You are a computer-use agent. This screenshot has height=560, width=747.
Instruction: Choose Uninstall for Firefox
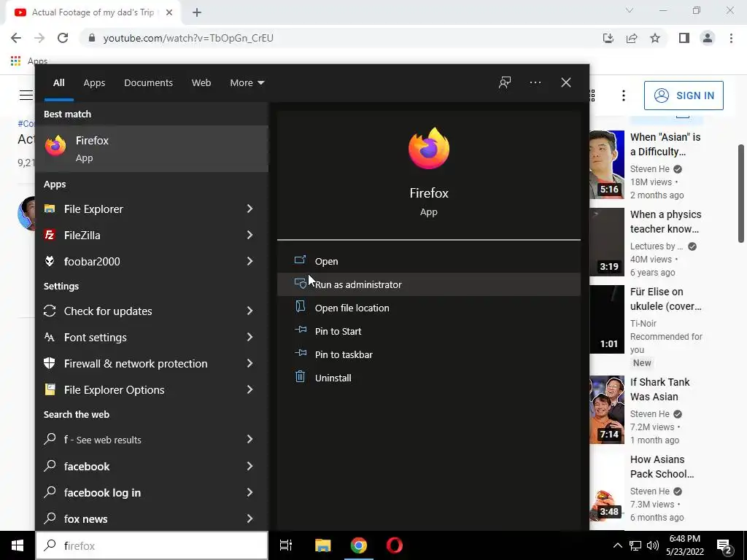pyautogui.click(x=429, y=378)
